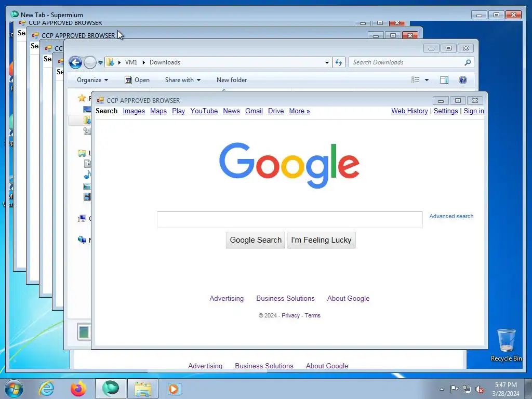Viewport: 532px width, 399px height.
Task: Click the Maps link in Google top bar
Action: (x=158, y=111)
